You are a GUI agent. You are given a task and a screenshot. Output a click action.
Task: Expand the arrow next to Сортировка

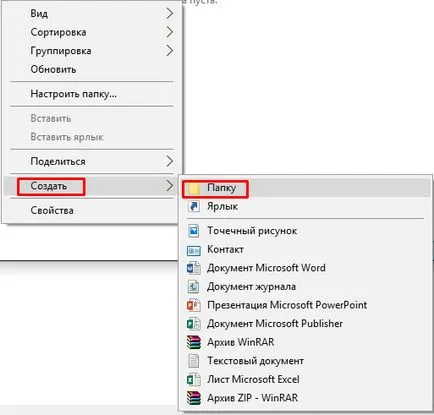170,32
